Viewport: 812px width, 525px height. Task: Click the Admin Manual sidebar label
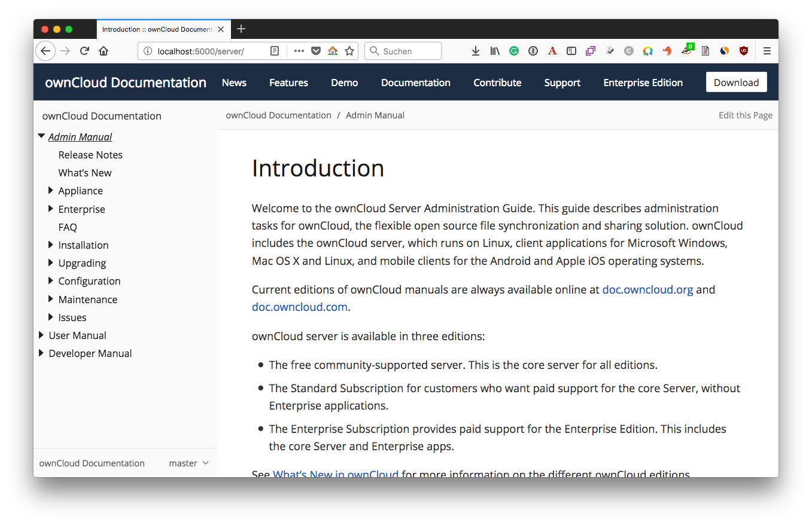pyautogui.click(x=80, y=137)
